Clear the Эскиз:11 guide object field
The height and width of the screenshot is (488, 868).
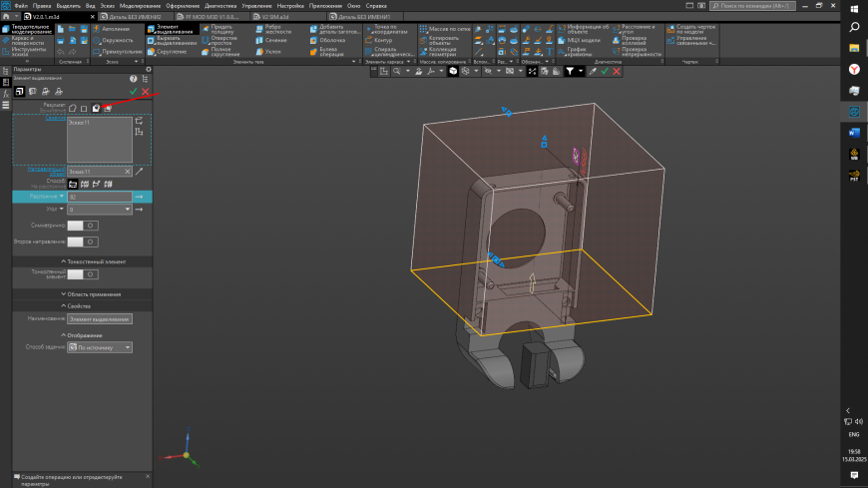pyautogui.click(x=128, y=172)
